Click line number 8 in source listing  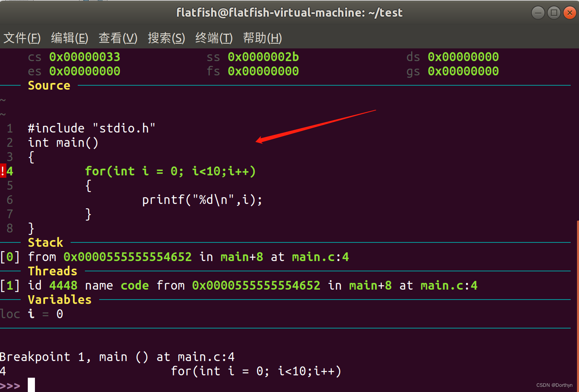point(10,228)
